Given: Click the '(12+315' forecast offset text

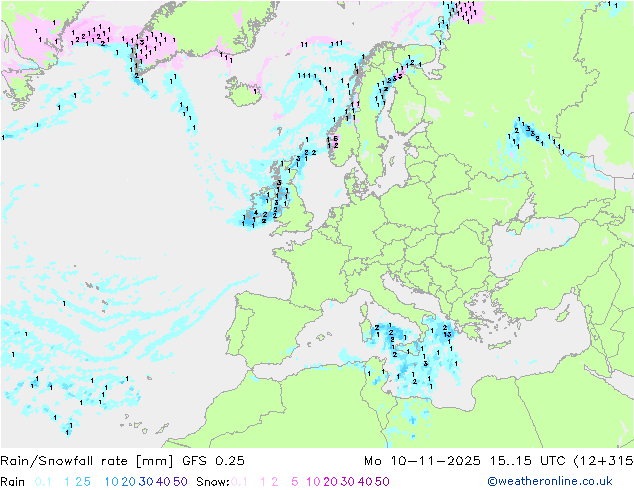Looking at the screenshot, I should point(603,461).
